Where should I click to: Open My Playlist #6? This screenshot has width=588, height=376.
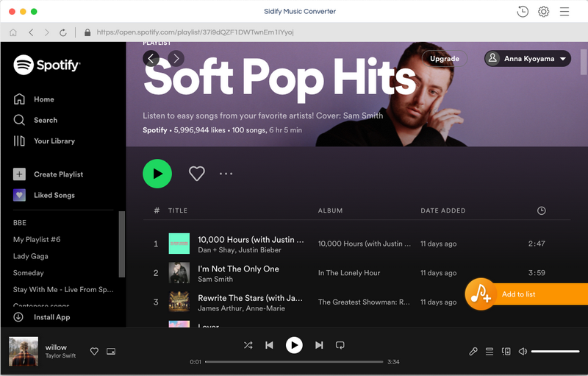point(37,239)
